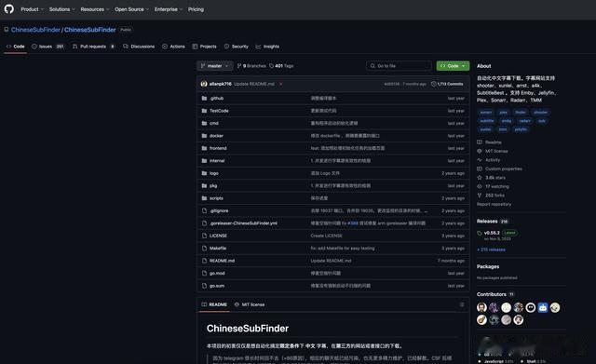Image resolution: width=596 pixels, height=364 pixels.
Task: Open the Pricing link
Action: (x=196, y=9)
